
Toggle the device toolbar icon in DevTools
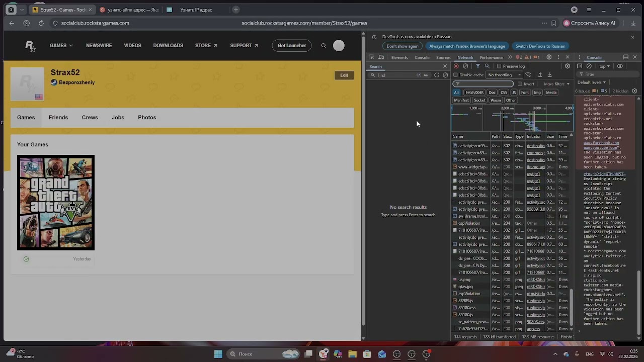pos(381,57)
